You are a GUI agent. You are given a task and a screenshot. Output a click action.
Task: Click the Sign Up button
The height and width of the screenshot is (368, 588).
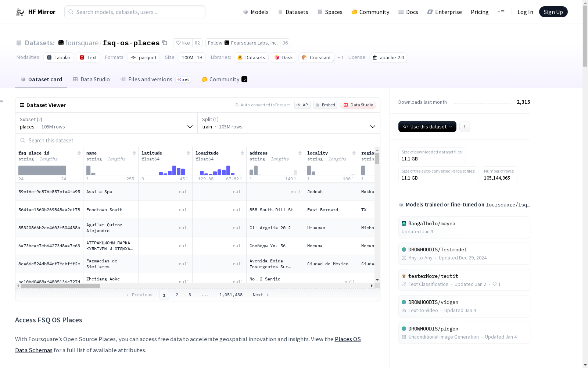tap(553, 12)
